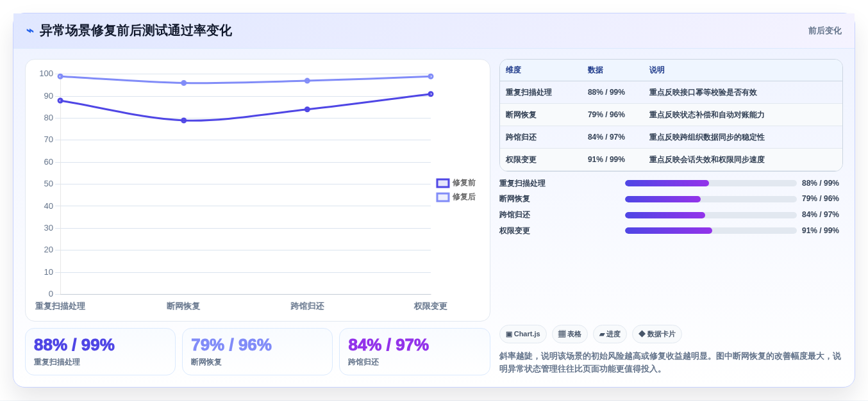This screenshot has height=401, width=868.
Task: Click the 79% / 96% data card
Action: click(257, 352)
